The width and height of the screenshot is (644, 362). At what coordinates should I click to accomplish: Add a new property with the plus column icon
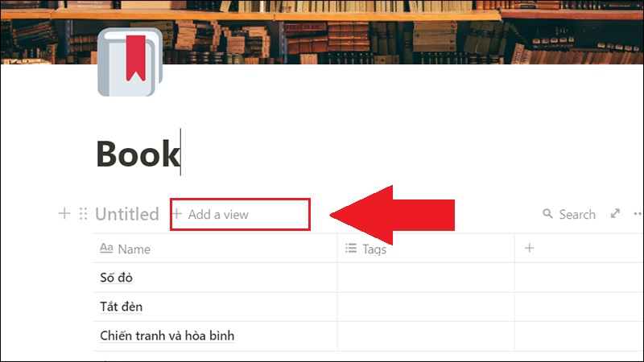click(x=530, y=248)
